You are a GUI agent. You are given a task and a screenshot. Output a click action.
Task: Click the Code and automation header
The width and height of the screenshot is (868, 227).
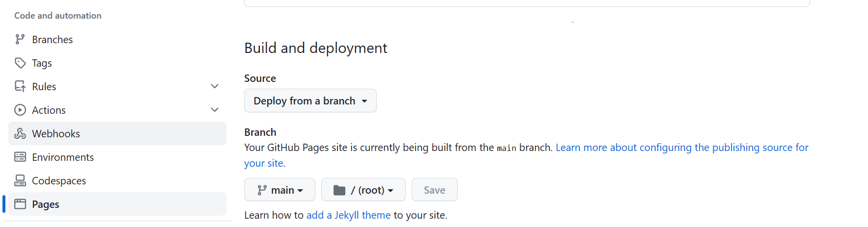point(58,15)
